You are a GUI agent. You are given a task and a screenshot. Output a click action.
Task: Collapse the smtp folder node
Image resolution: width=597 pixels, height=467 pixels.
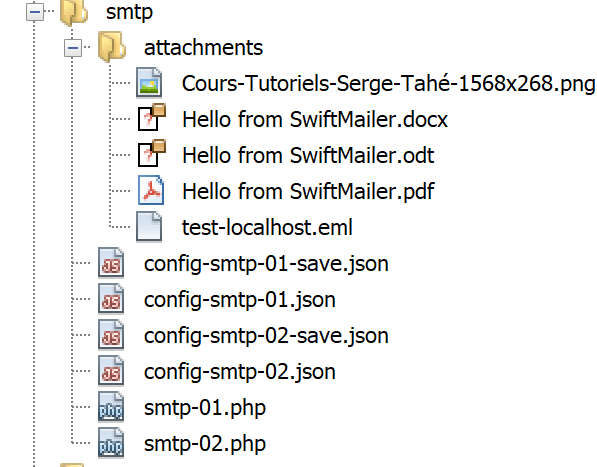tap(35, 12)
